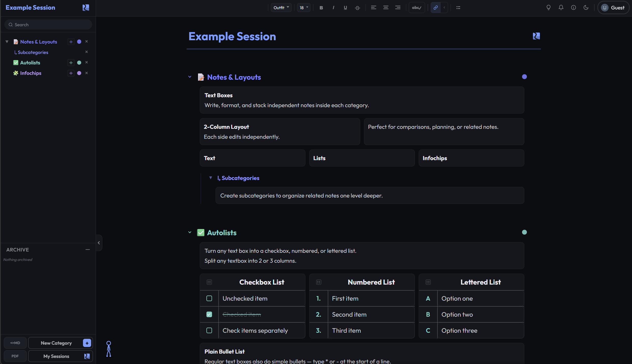Expand the link options arrow
This screenshot has width=632, height=364.
[444, 8]
